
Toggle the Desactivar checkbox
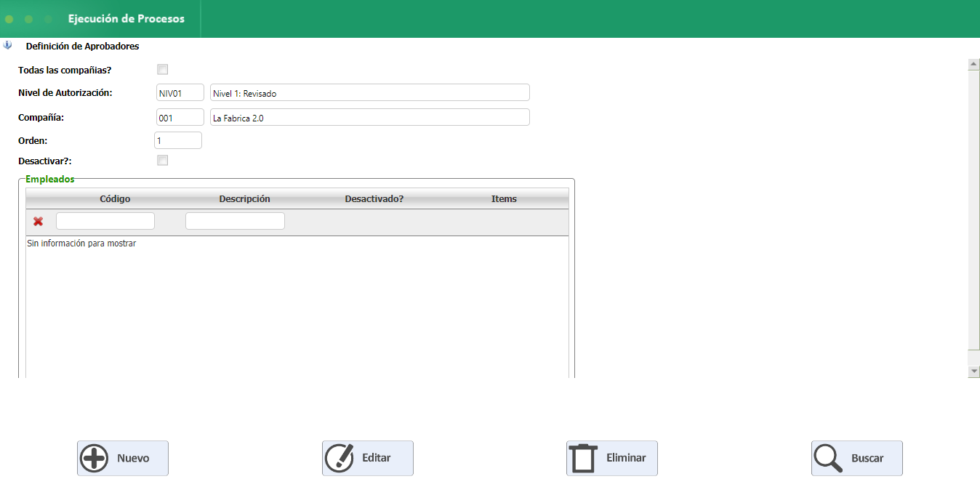pyautogui.click(x=163, y=160)
